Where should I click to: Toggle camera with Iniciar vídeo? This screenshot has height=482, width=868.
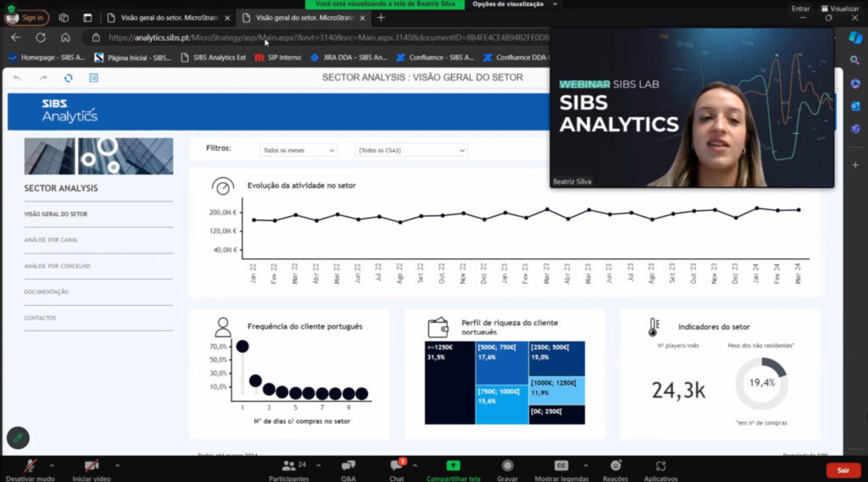point(91,466)
